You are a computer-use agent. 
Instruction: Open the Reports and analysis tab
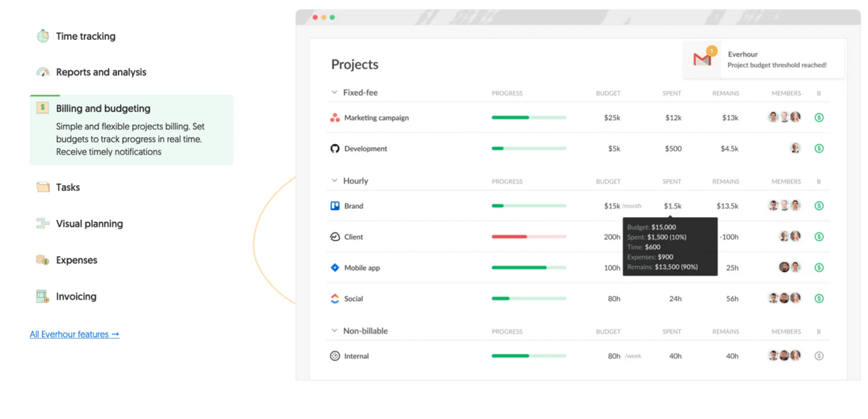[101, 72]
